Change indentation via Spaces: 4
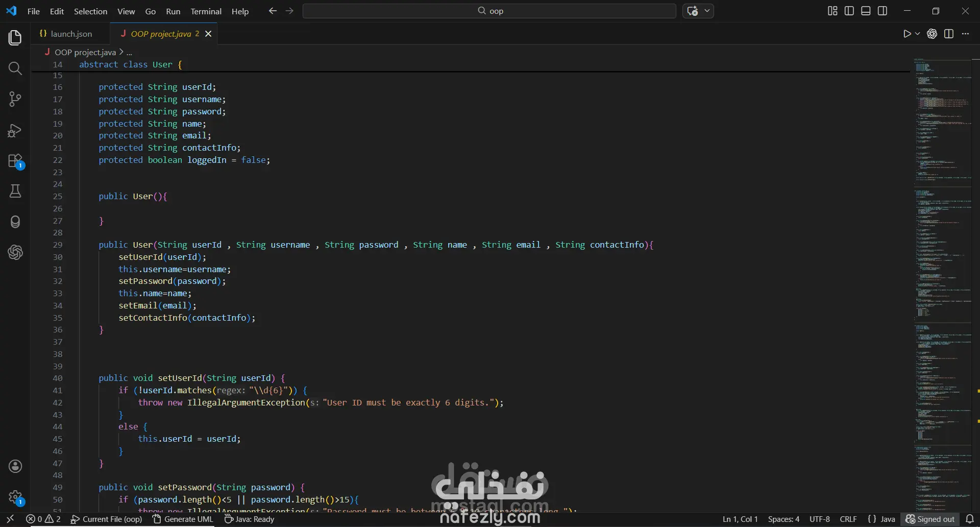The height and width of the screenshot is (527, 980). (x=783, y=519)
